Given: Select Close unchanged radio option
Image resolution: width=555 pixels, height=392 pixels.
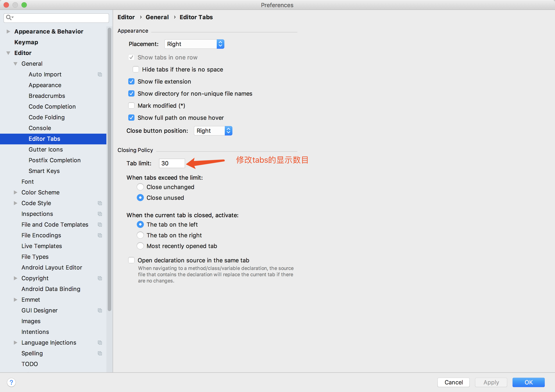Looking at the screenshot, I should (140, 187).
